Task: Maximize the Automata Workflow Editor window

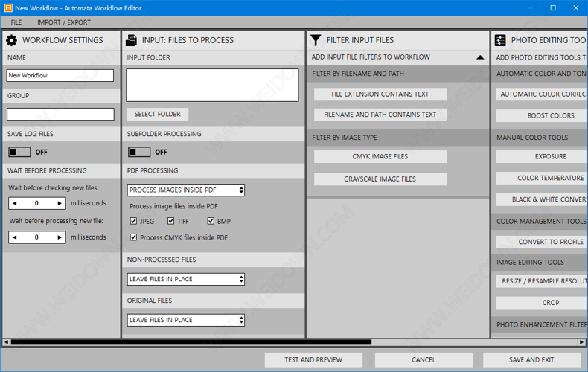Action: 553,8
